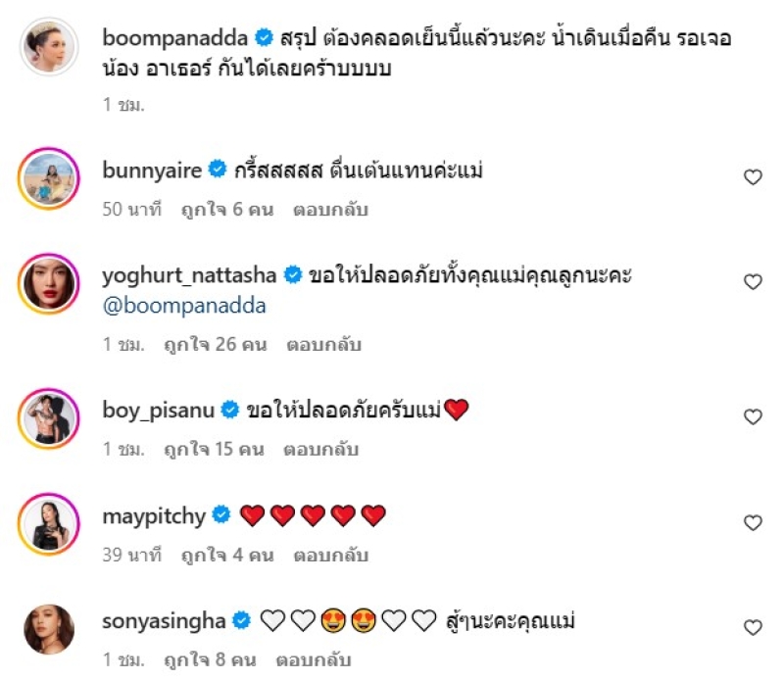
Task: Open the boompanadda username link
Action: click(175, 38)
